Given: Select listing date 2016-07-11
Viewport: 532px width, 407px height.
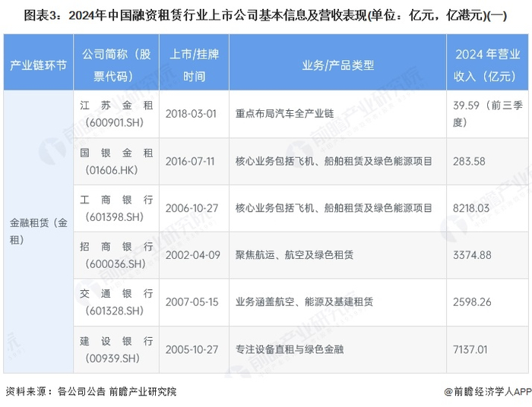Looking at the screenshot, I should click(190, 161).
